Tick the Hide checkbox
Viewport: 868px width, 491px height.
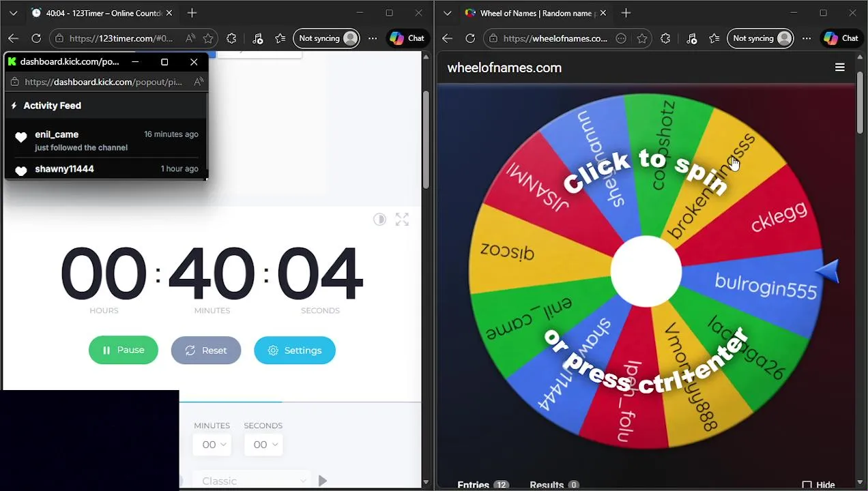tap(807, 485)
